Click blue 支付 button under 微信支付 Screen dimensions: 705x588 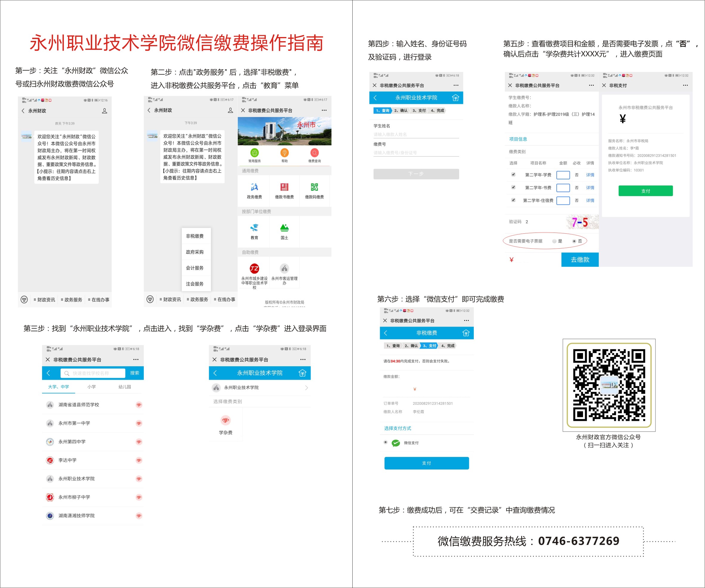(x=426, y=463)
